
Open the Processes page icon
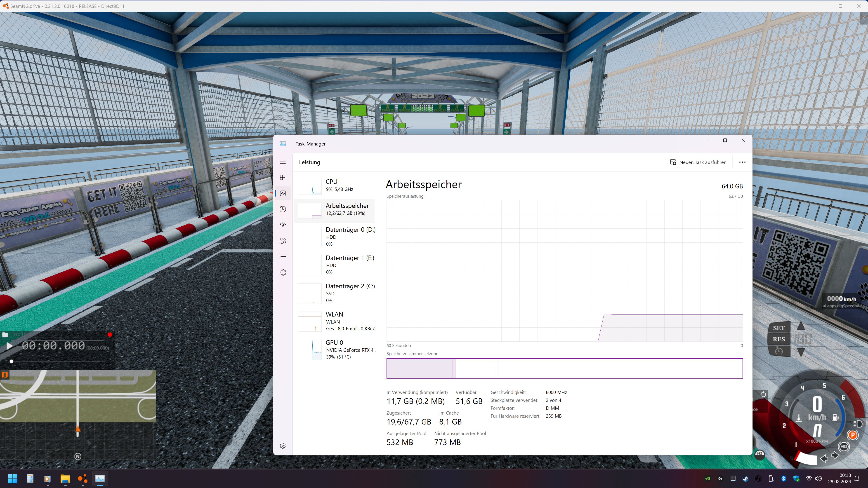pos(283,178)
